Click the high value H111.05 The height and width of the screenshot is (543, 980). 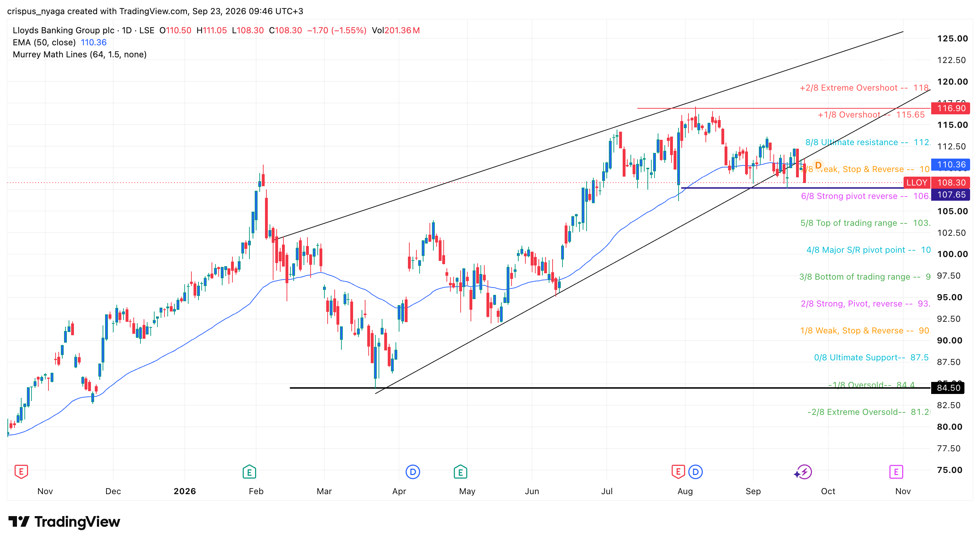[212, 30]
